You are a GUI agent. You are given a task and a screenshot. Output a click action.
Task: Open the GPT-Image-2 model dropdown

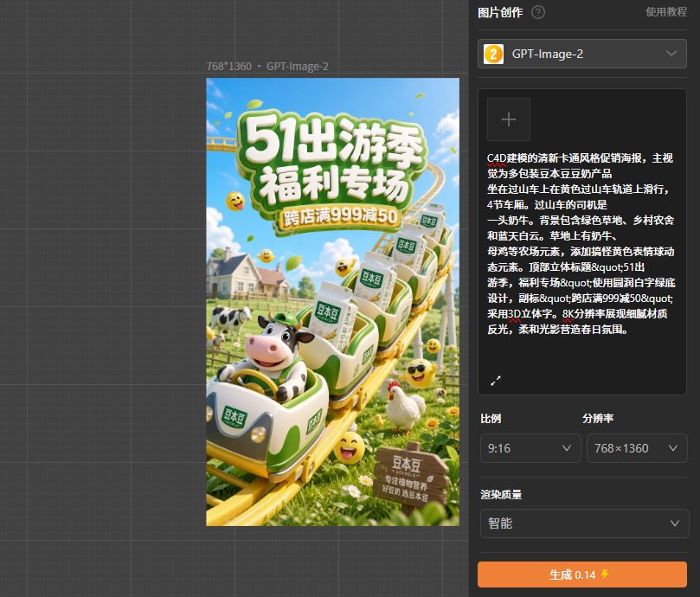pyautogui.click(x=582, y=54)
